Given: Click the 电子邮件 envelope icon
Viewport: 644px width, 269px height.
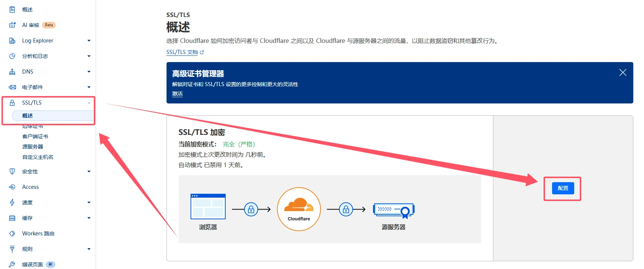Looking at the screenshot, I should click(12, 87).
